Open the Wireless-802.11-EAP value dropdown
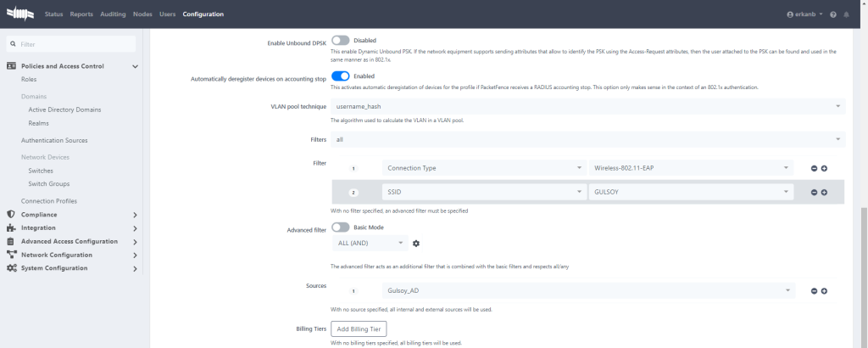The height and width of the screenshot is (348, 868). pyautogui.click(x=691, y=168)
